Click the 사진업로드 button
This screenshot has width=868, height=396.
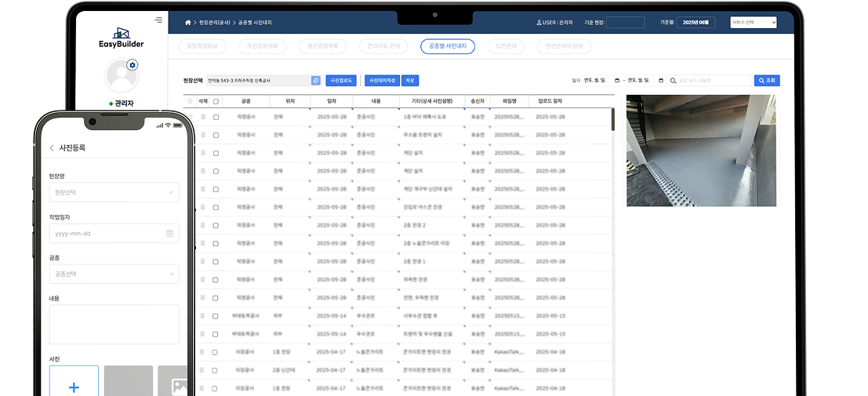point(342,81)
